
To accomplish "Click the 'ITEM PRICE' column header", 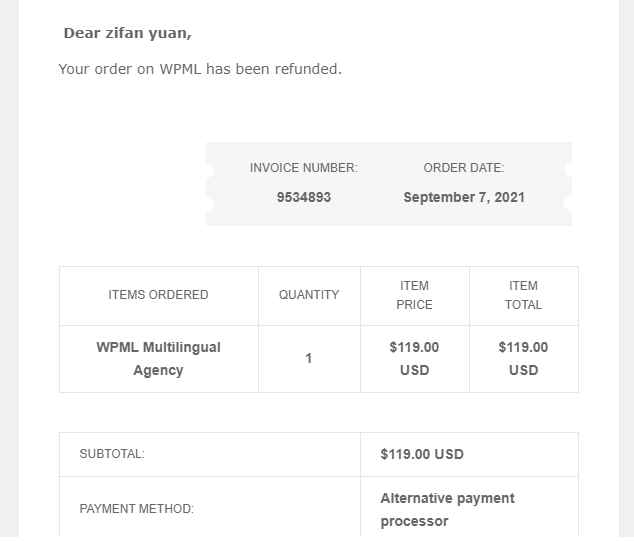I will 414,295.
